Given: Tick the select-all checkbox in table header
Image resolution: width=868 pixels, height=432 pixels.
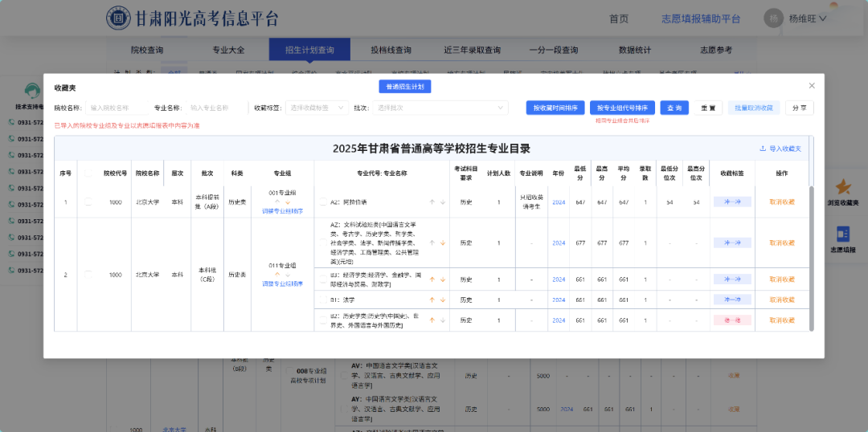Looking at the screenshot, I should (x=88, y=173).
